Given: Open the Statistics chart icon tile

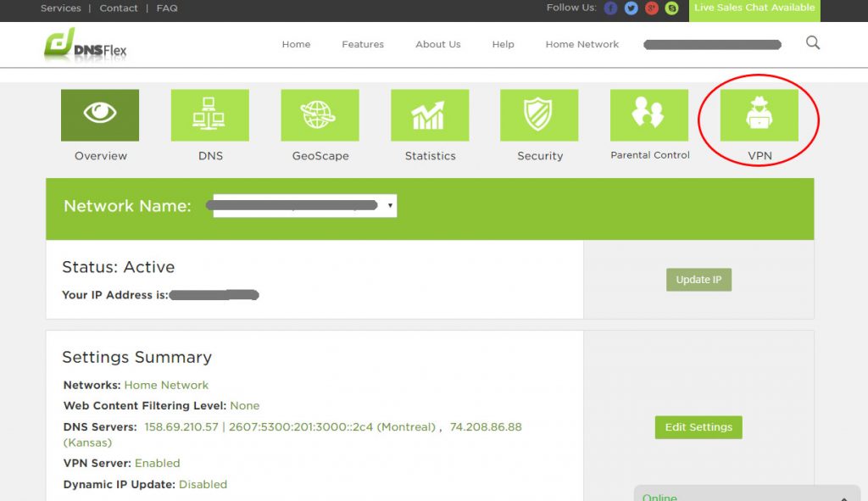Looking at the screenshot, I should coord(430,115).
